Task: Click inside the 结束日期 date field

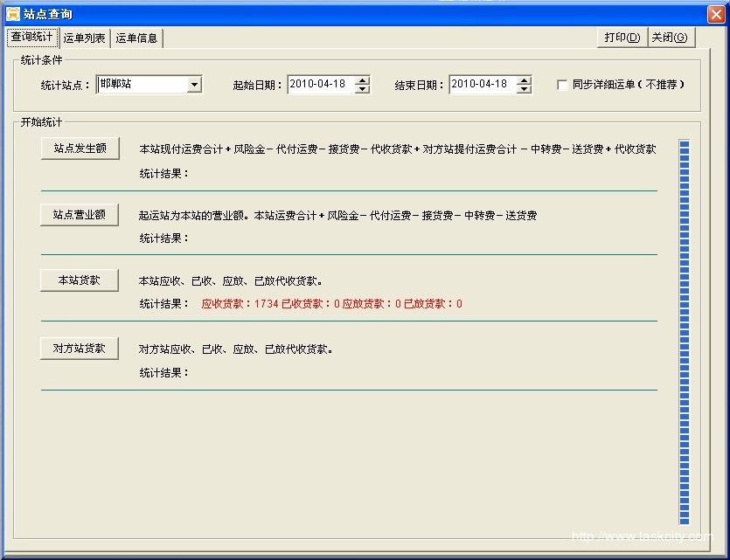Action: 482,85
